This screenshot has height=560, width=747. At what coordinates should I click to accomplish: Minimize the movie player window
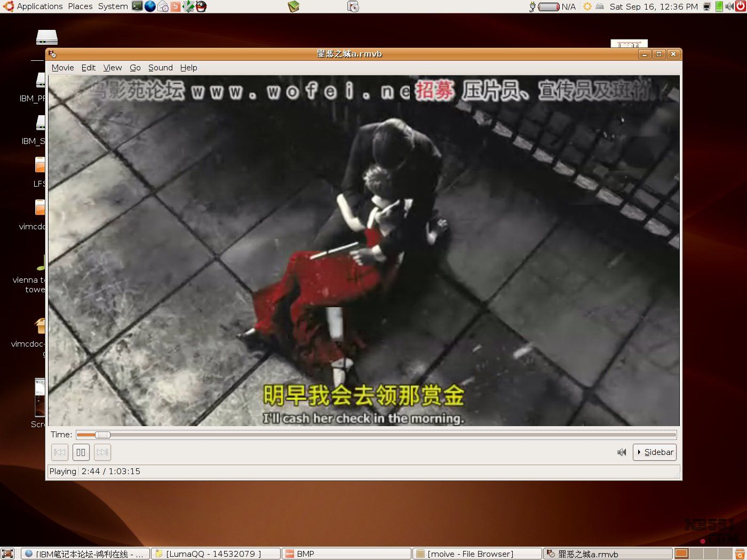[645, 54]
